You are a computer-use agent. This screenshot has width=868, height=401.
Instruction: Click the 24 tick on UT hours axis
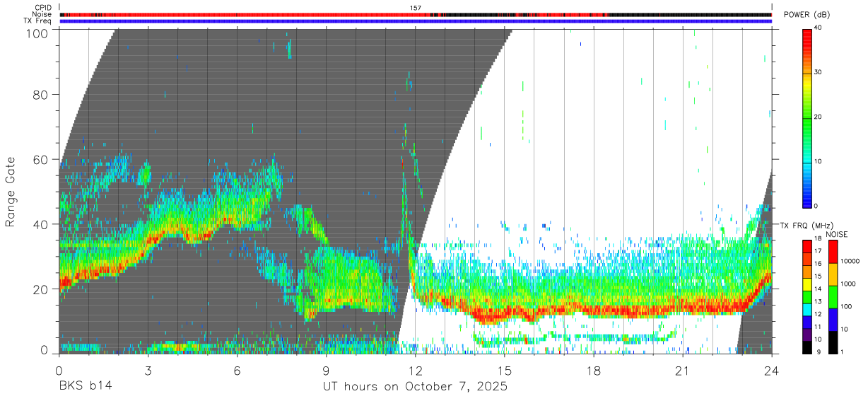point(772,369)
